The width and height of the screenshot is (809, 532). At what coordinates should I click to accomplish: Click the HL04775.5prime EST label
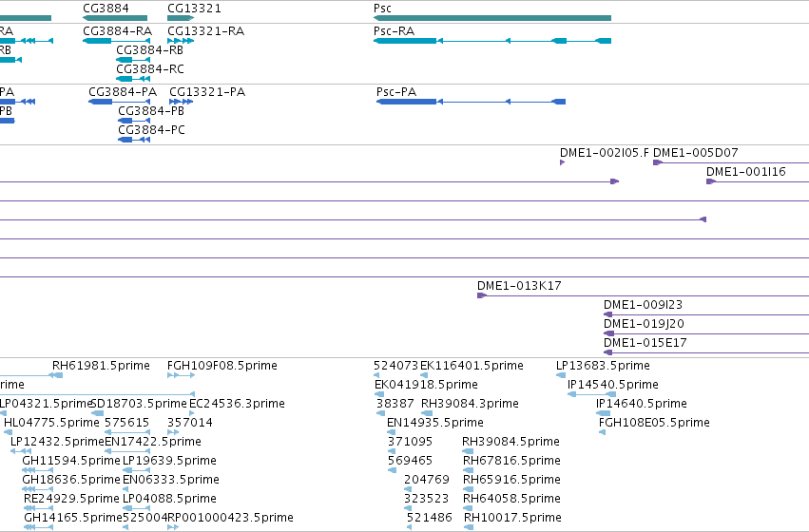click(x=51, y=423)
